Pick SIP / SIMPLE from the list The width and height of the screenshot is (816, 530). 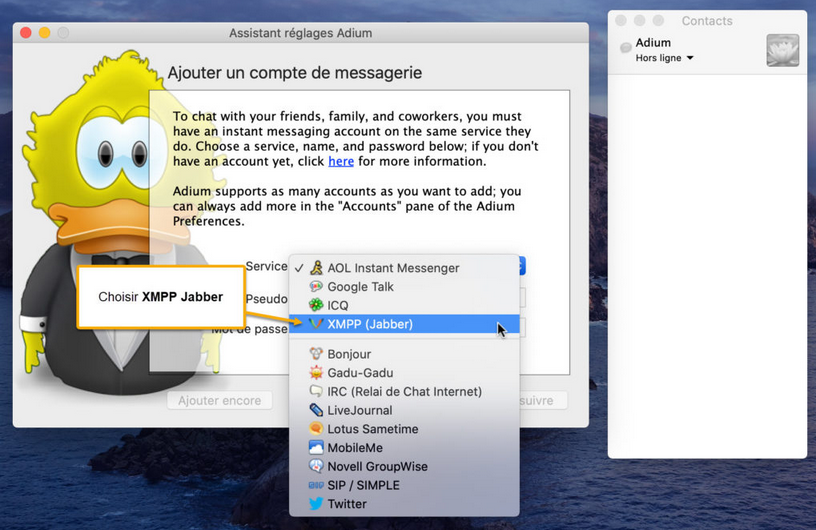(404, 485)
